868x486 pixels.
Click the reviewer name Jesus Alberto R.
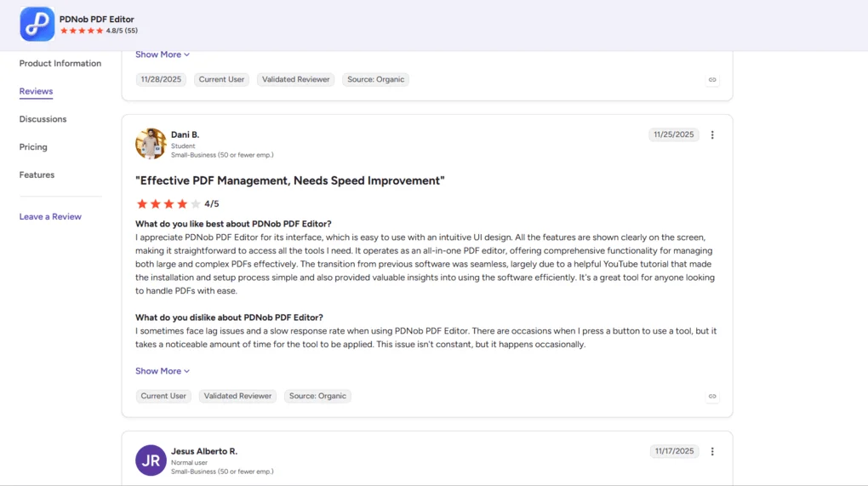point(204,451)
